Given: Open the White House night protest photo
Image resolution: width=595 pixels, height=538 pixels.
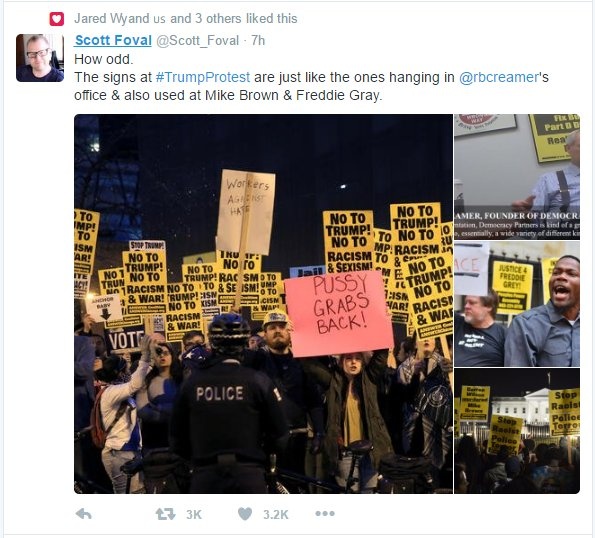Looking at the screenshot, I should click(517, 431).
